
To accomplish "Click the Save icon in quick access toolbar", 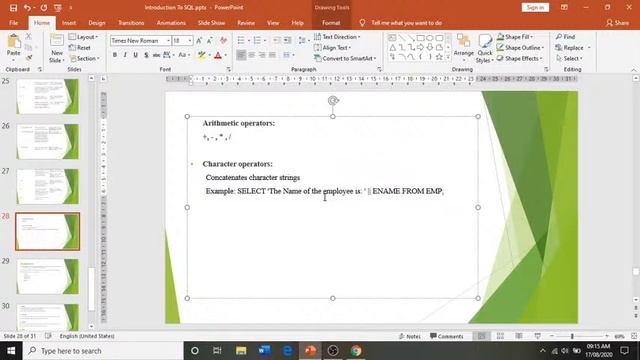I will pos(13,8).
